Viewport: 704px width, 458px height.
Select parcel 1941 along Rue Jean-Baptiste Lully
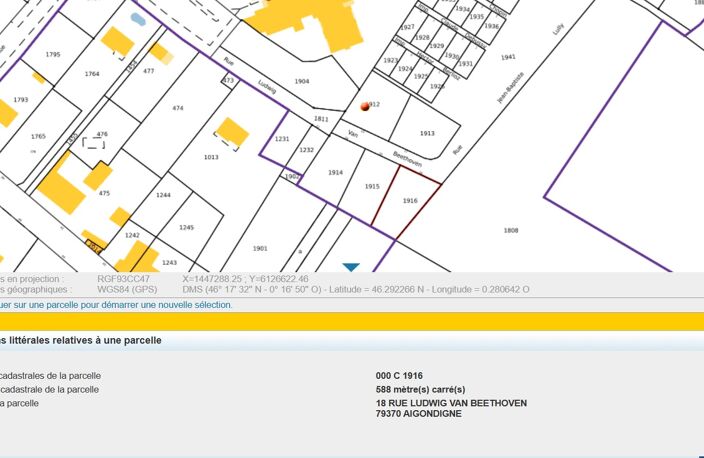(x=508, y=57)
